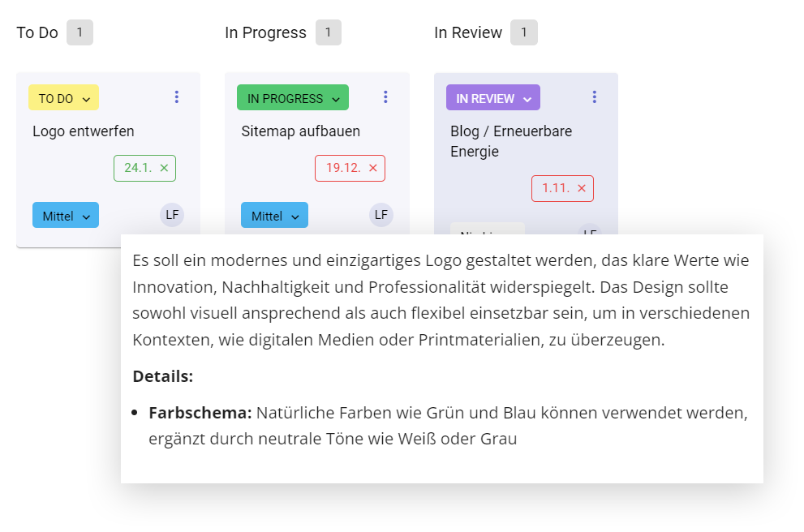Screen dimensions: 804x532
Task: Open the Sitemap aufbauen card title
Action: pos(301,131)
